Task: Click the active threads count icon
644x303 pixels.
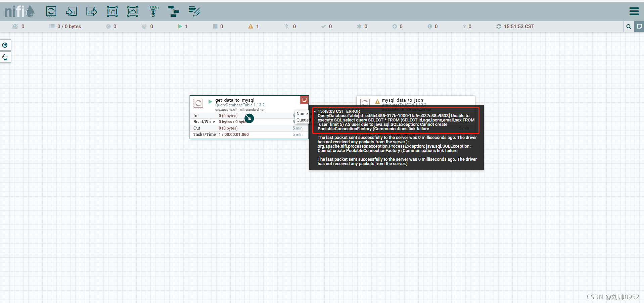Action: pyautogui.click(x=15, y=27)
